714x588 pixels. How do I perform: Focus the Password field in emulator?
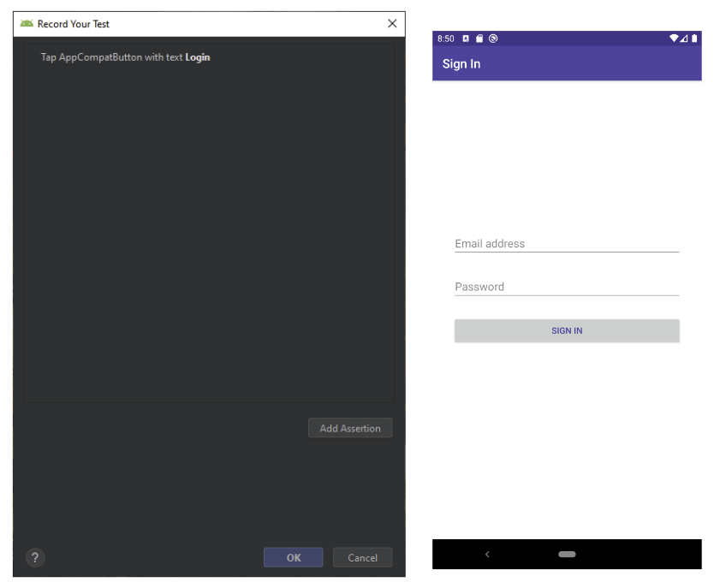[x=567, y=287]
